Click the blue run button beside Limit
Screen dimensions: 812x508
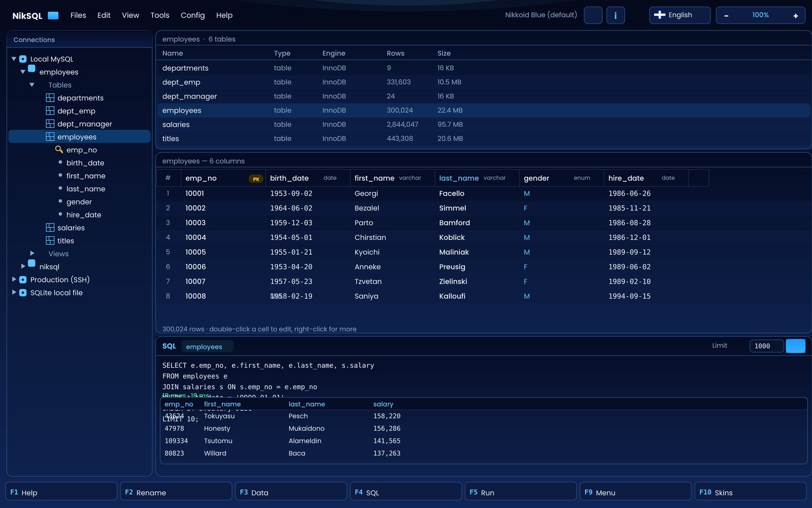(x=795, y=346)
